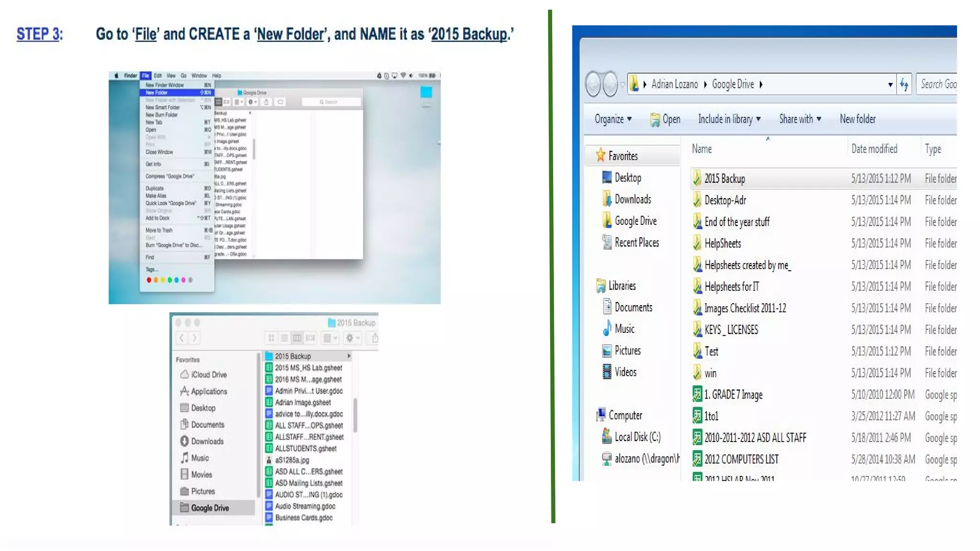This screenshot has width=980, height=551.
Task: Click the Finder back arrow button
Action: [182, 338]
